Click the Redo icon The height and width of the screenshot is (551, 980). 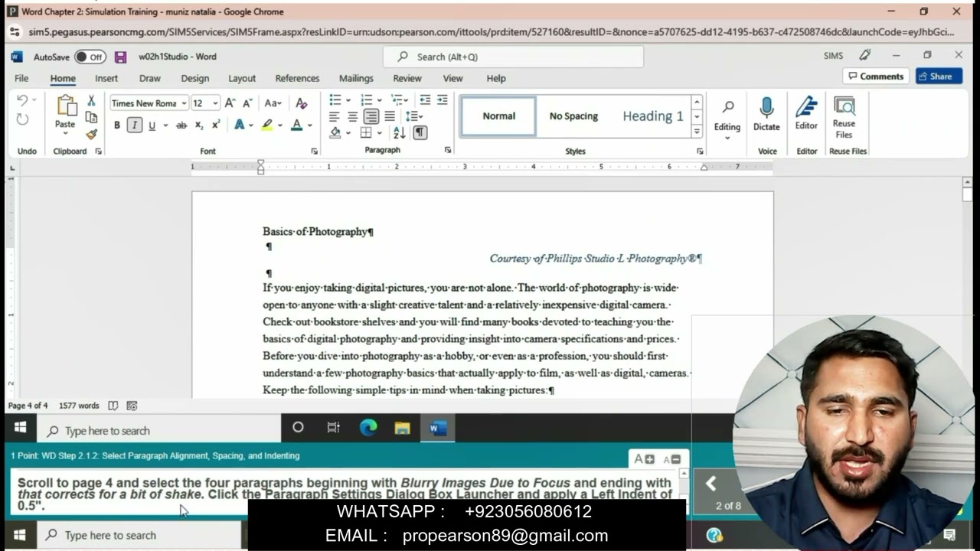pos(22,119)
